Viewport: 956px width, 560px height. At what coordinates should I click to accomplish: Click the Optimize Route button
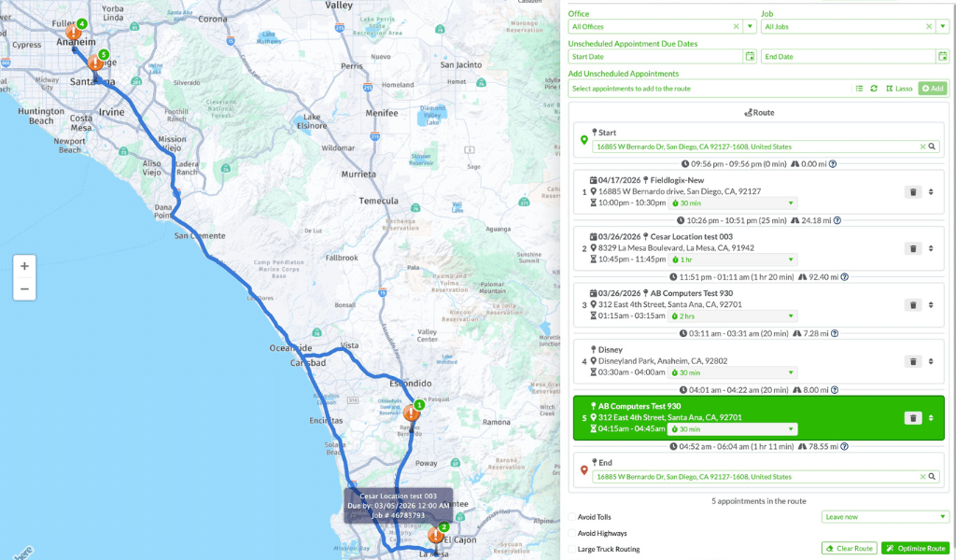[915, 549]
